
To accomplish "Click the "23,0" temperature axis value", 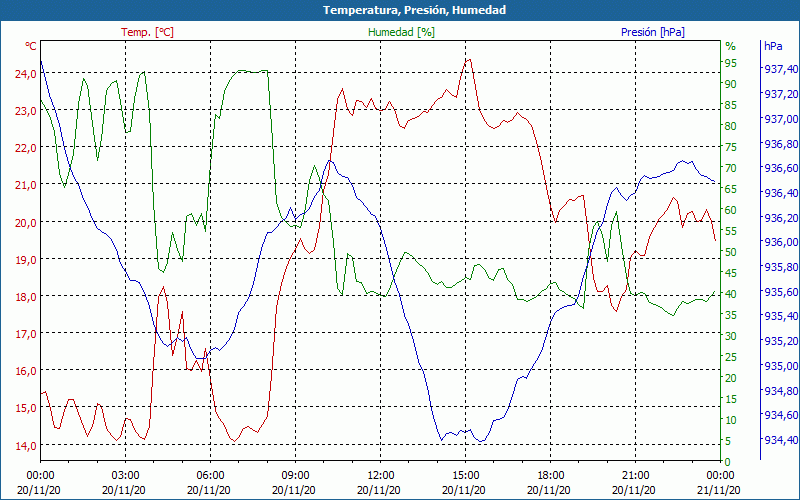I will click(26, 111).
